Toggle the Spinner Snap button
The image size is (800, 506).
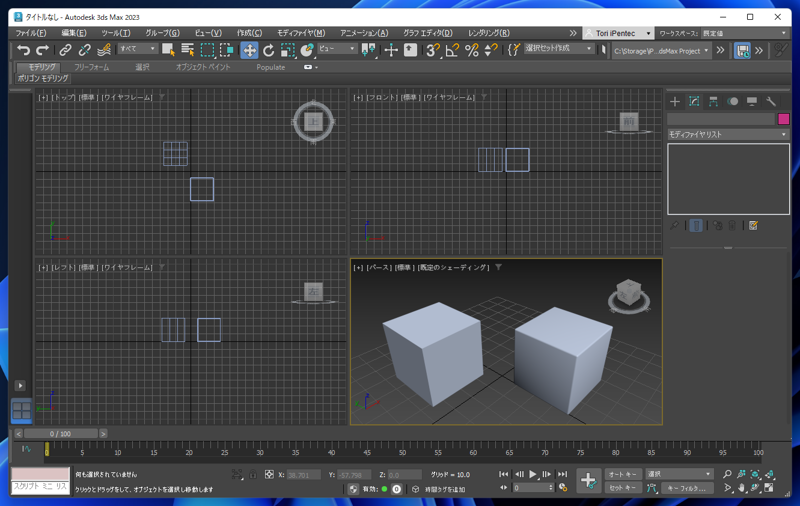point(491,50)
